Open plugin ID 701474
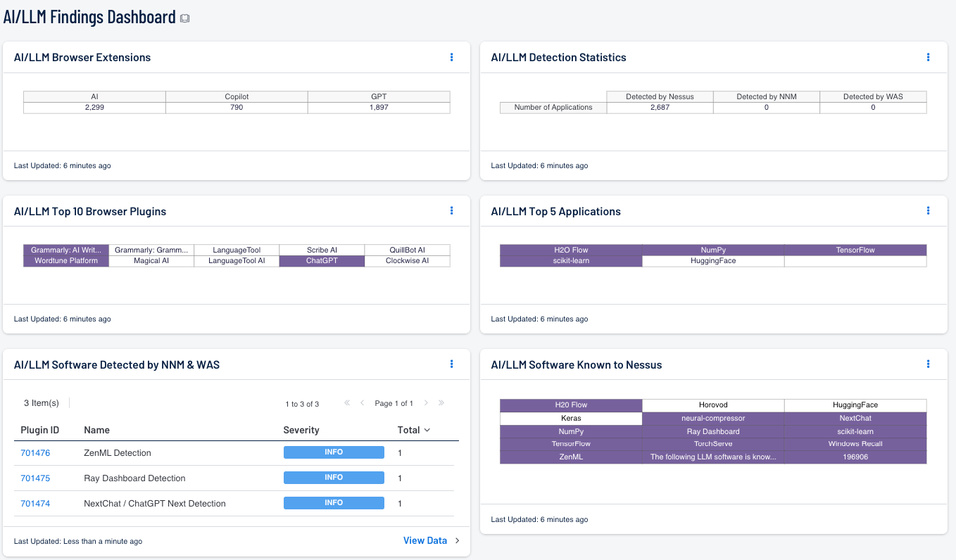 (35, 504)
